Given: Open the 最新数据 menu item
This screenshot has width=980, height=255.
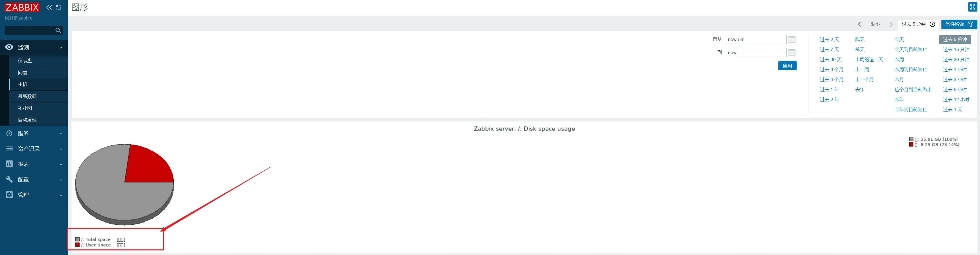Looking at the screenshot, I should 27,97.
